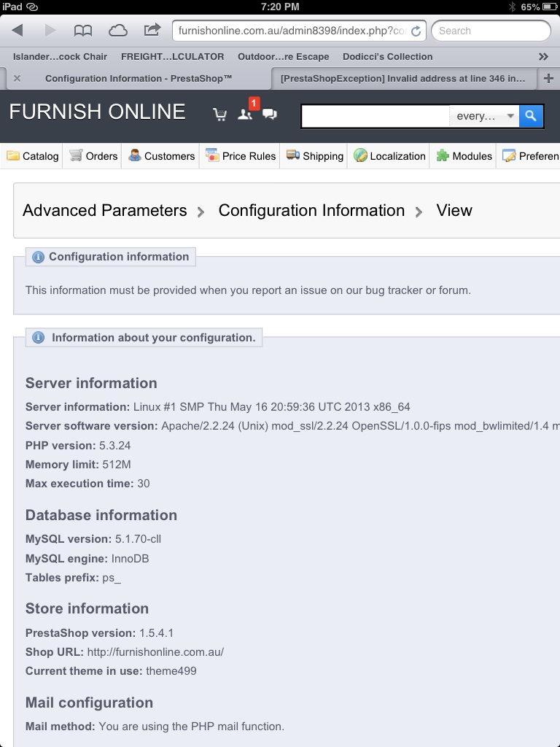This screenshot has width=560, height=747.
Task: Tap the Safari share icon
Action: click(x=152, y=31)
